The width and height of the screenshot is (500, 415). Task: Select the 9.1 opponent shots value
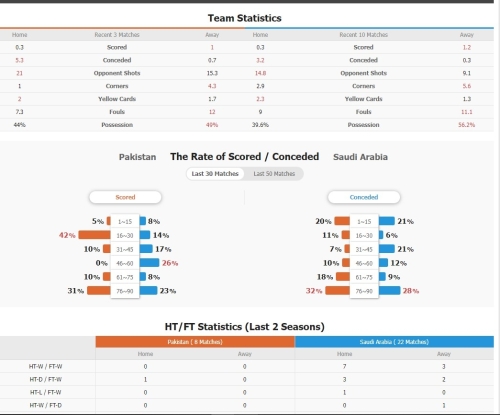coord(467,73)
